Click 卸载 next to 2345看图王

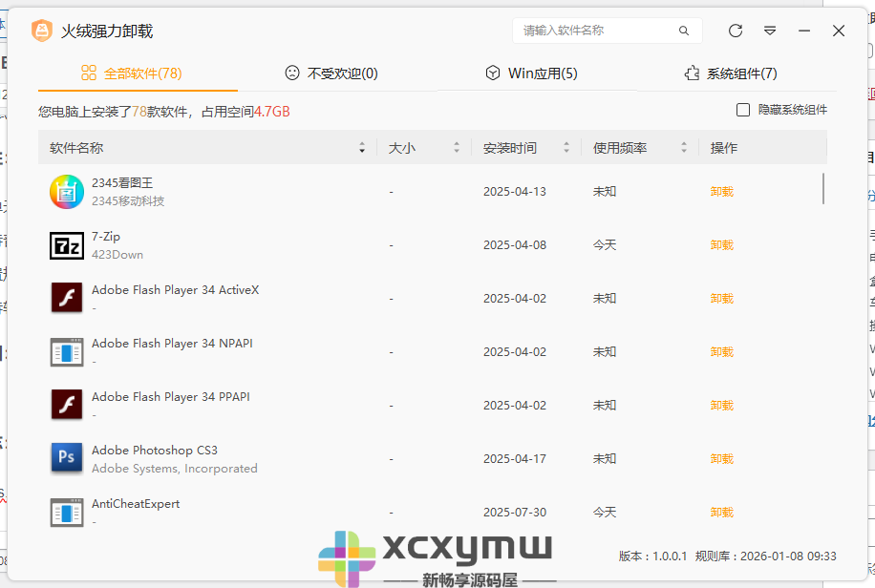[x=721, y=191]
